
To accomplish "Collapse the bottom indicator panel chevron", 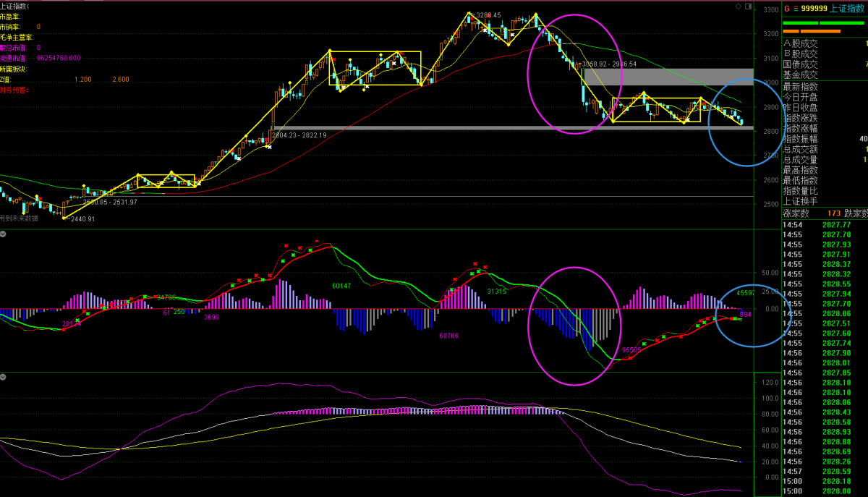I will [4, 376].
